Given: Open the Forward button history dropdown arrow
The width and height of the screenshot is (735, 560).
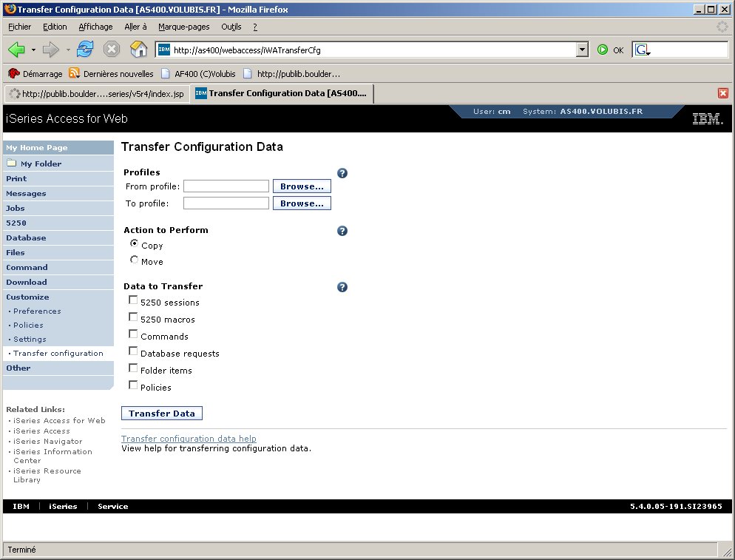Looking at the screenshot, I should point(68,50).
